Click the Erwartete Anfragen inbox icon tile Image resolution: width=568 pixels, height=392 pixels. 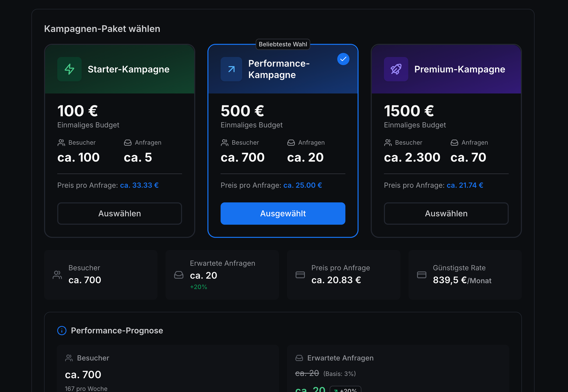(179, 275)
